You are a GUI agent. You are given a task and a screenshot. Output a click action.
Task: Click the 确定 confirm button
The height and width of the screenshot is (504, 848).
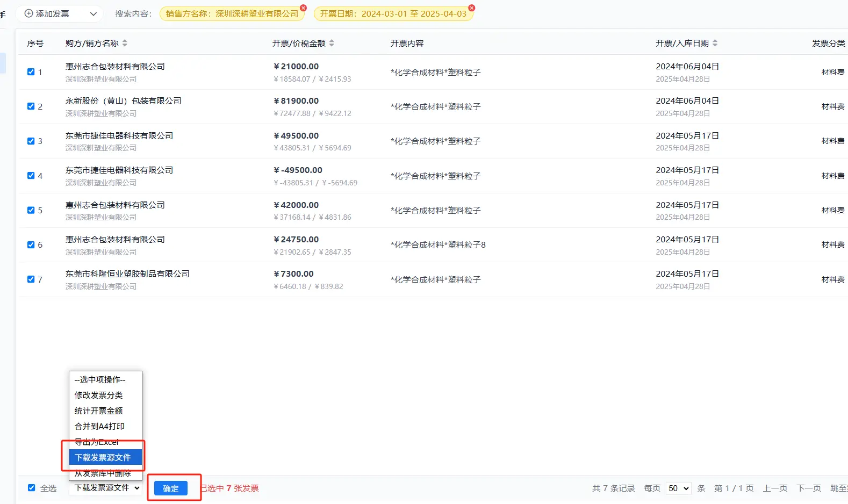coord(171,488)
